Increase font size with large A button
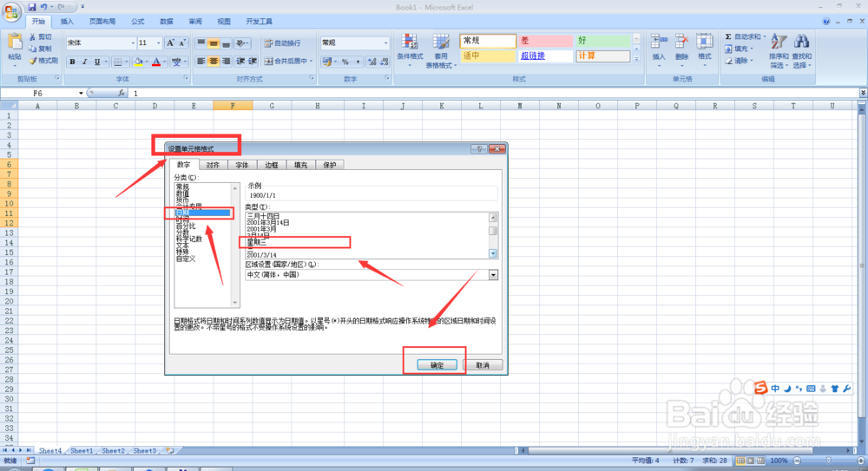This screenshot has width=868, height=471. [x=170, y=43]
